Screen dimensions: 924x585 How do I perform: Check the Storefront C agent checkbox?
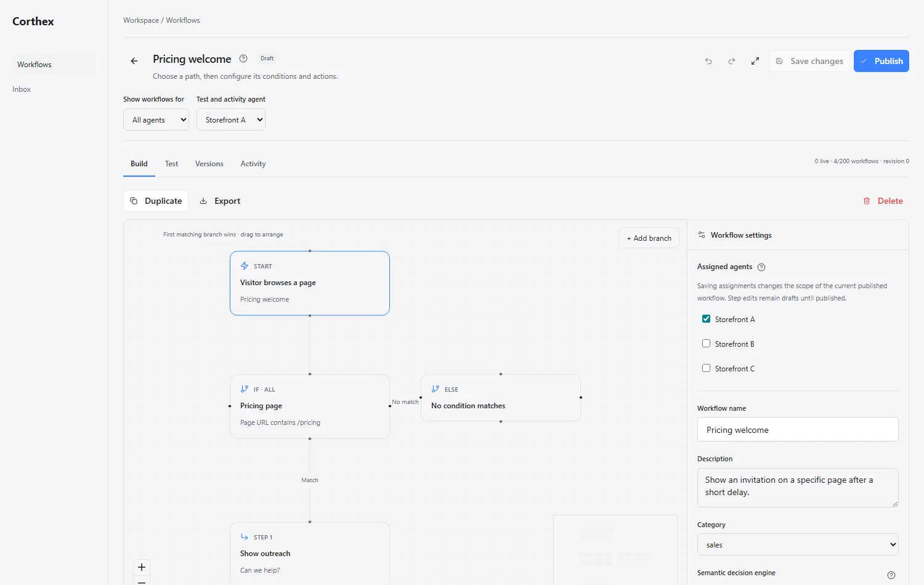tap(707, 368)
